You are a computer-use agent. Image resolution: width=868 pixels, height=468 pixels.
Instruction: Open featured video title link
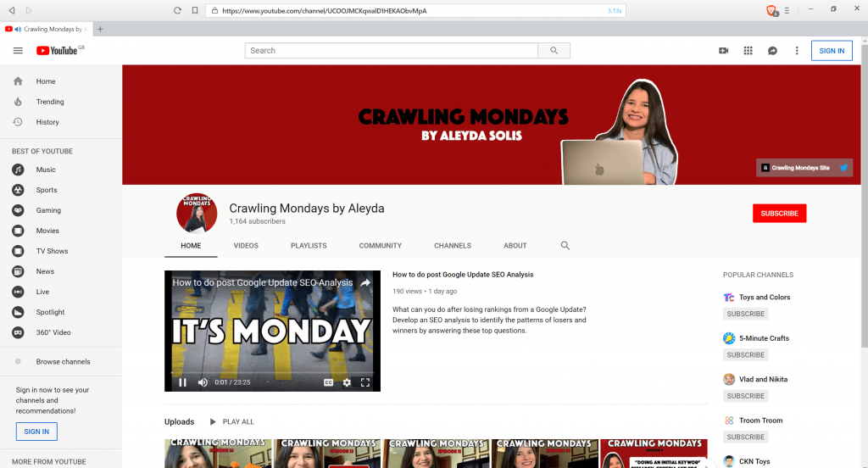coord(463,274)
